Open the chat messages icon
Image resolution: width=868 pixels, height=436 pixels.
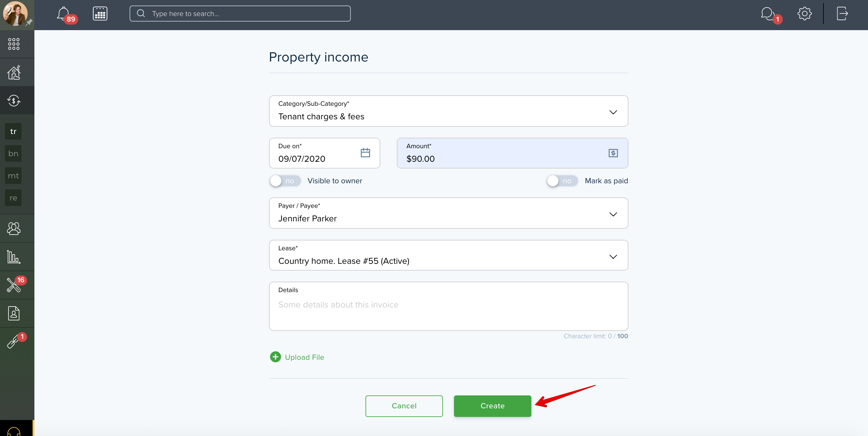768,14
